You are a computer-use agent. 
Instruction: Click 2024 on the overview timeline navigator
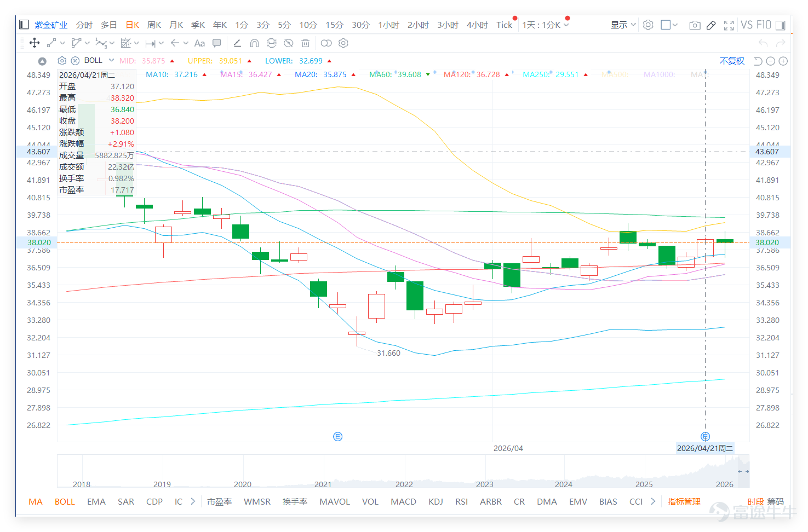pos(564,484)
